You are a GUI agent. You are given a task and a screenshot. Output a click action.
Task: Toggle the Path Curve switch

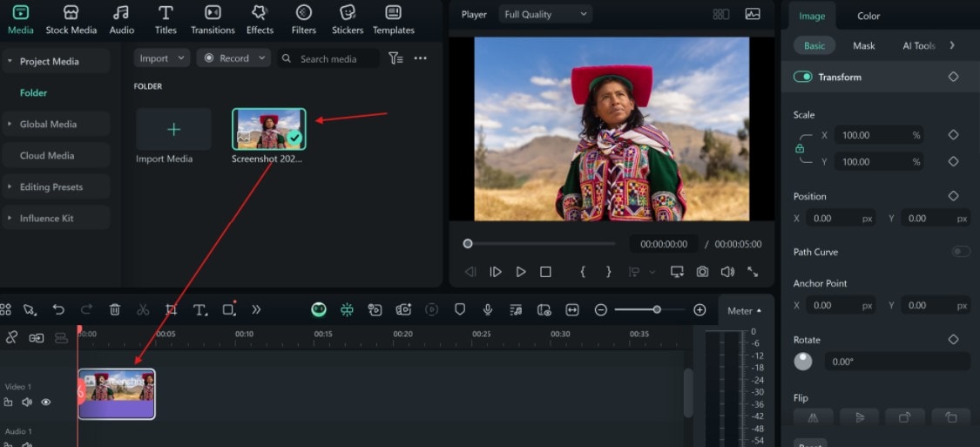coord(961,251)
